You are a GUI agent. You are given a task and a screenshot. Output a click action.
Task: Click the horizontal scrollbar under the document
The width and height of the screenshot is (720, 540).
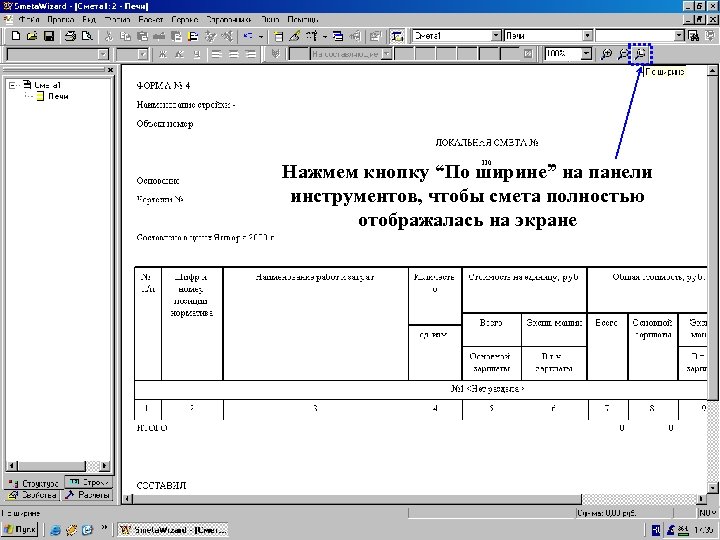(415, 499)
